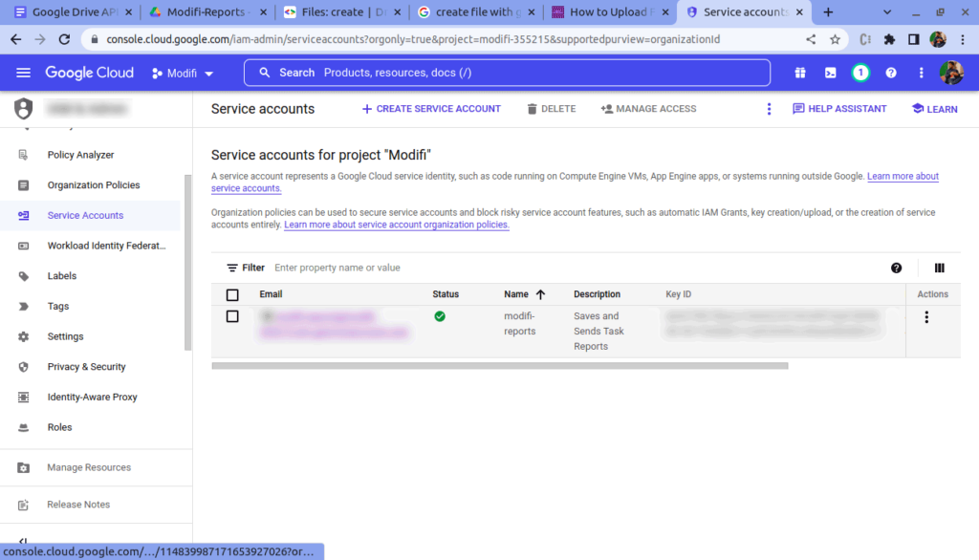Expand more toolbar actions three-dot menu
Image resolution: width=979 pixels, height=560 pixels.
pyautogui.click(x=769, y=109)
